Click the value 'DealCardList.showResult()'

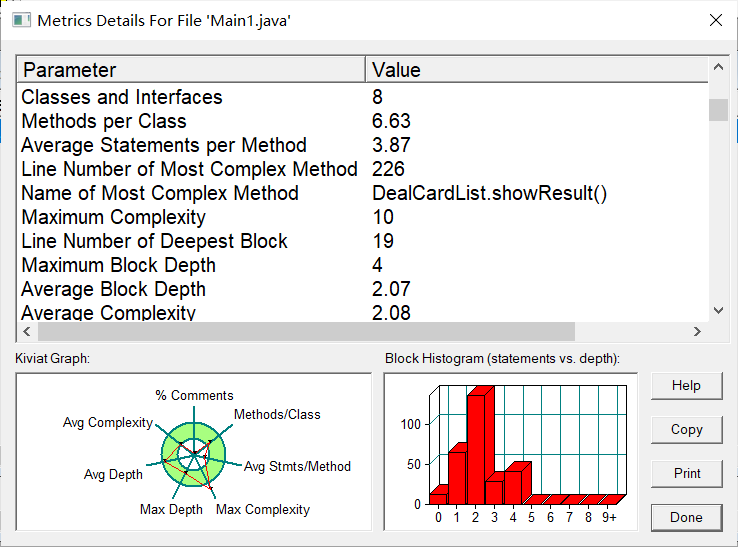(489, 193)
